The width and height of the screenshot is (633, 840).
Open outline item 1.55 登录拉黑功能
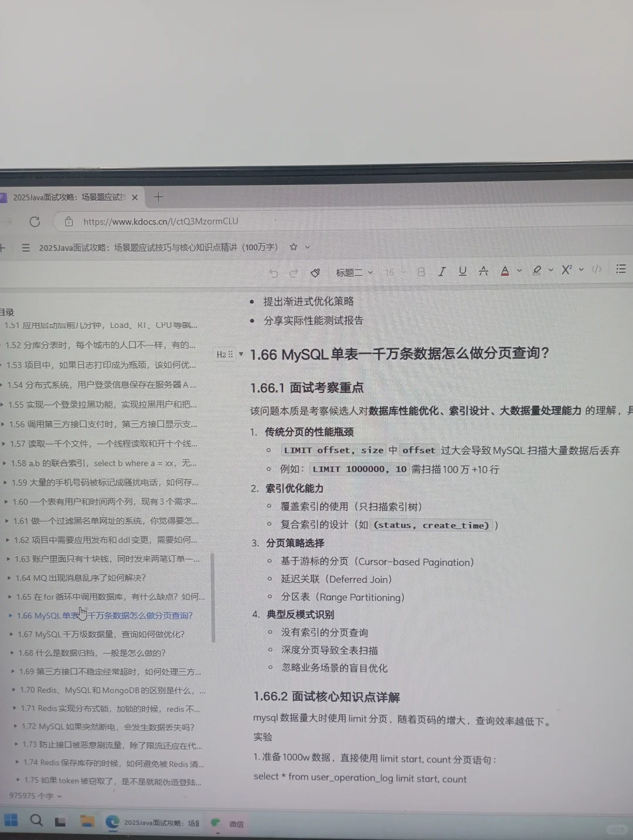click(x=103, y=405)
